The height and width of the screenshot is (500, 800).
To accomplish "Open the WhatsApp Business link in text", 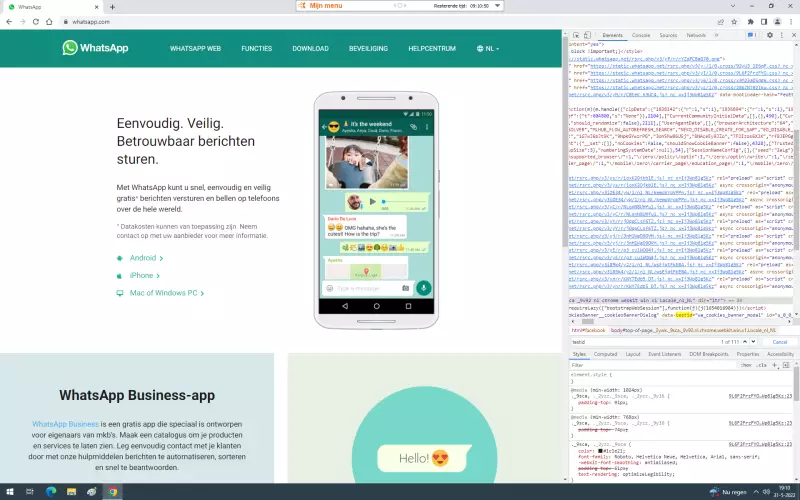I will (x=65, y=424).
